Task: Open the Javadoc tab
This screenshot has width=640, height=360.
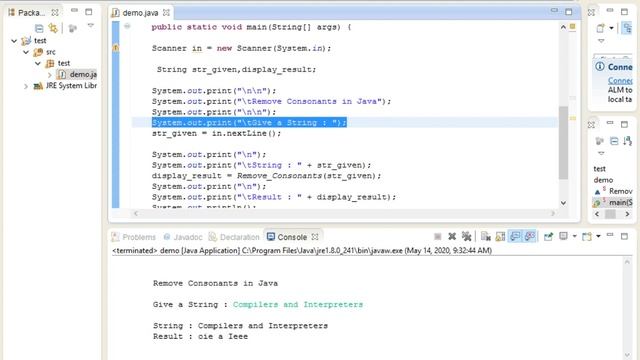Action: 183,237
